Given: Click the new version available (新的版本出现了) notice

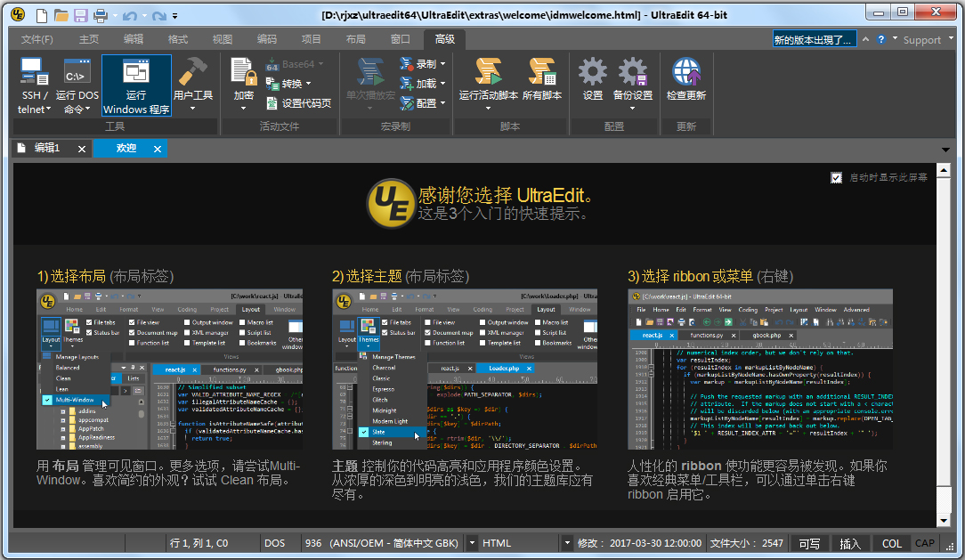Looking at the screenshot, I should click(814, 40).
